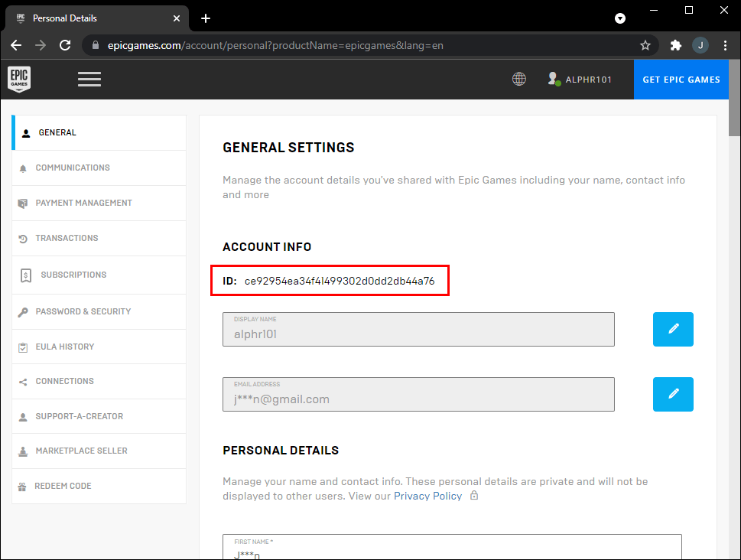Click the share icon beside Connections
Screen dimensions: 741x560
click(23, 383)
